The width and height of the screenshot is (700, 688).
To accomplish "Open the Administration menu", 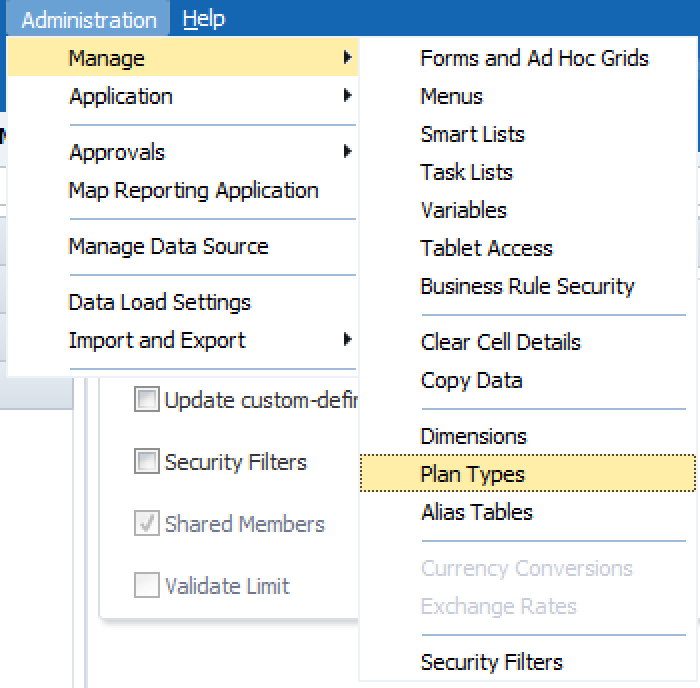I will point(88,19).
